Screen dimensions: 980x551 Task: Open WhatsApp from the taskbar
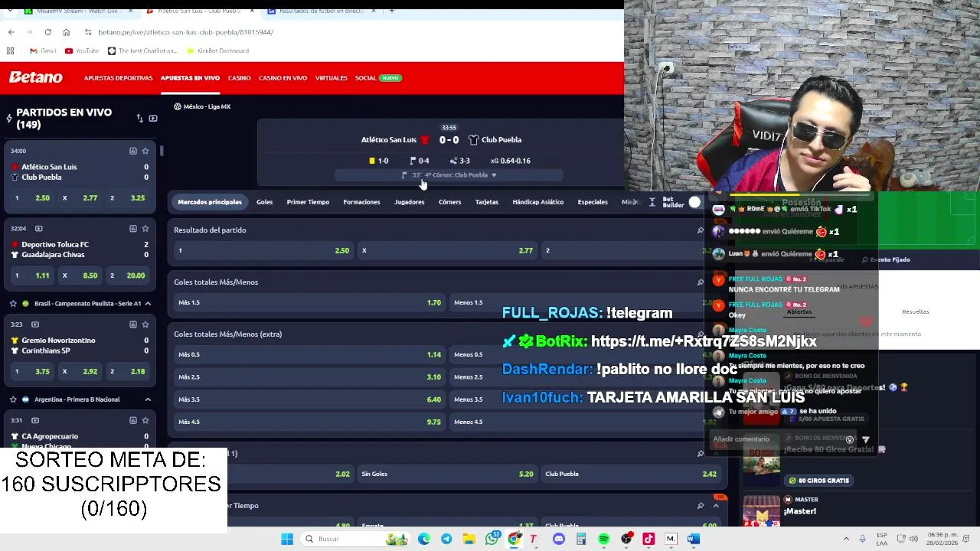pyautogui.click(x=492, y=539)
